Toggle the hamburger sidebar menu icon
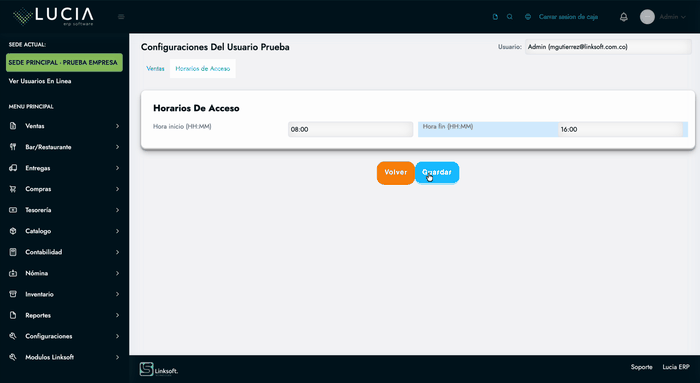This screenshot has width=700, height=383. pos(121,17)
